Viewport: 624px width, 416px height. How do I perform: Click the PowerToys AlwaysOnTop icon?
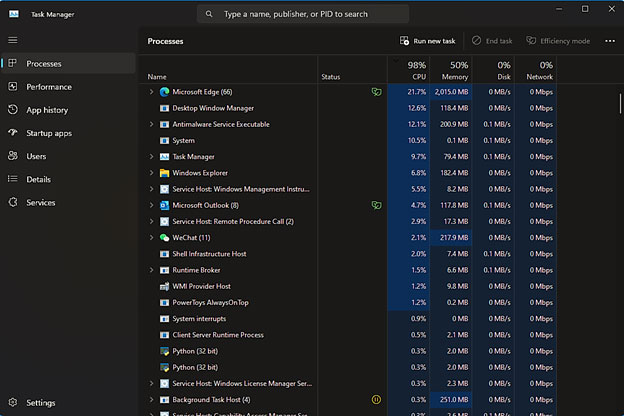(164, 303)
